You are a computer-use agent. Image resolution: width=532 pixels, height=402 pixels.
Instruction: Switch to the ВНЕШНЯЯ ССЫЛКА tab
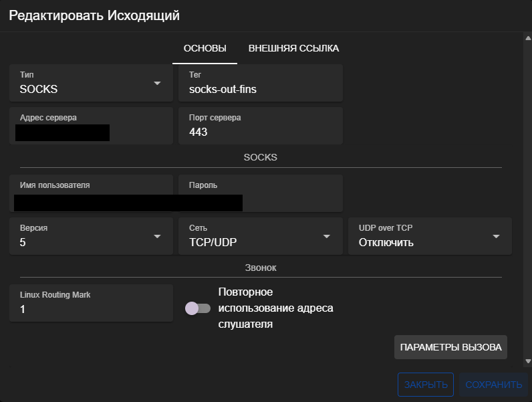click(x=293, y=48)
